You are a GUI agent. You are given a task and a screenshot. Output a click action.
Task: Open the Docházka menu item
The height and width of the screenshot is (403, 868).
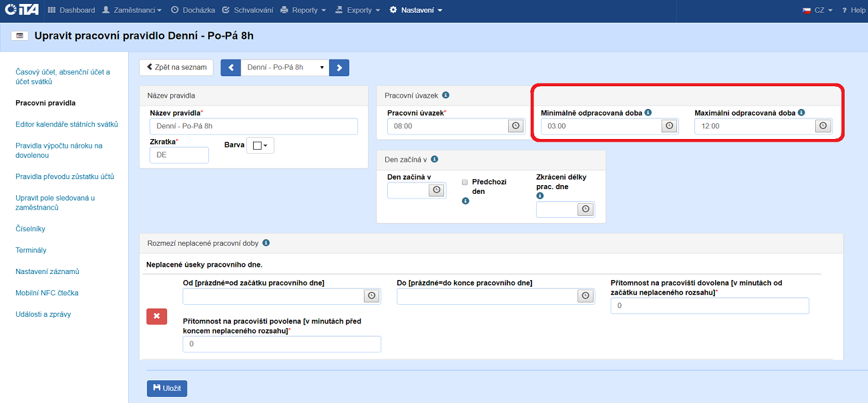tap(192, 10)
